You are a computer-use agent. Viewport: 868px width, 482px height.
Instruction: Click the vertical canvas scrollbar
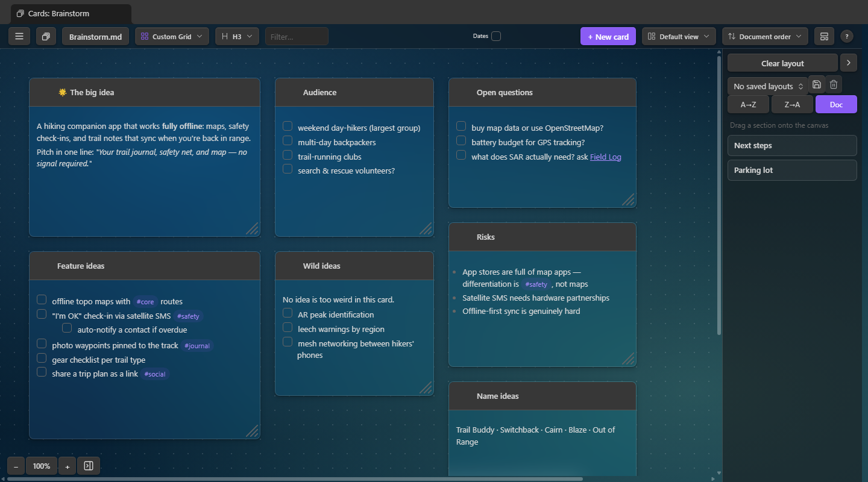[x=719, y=196]
